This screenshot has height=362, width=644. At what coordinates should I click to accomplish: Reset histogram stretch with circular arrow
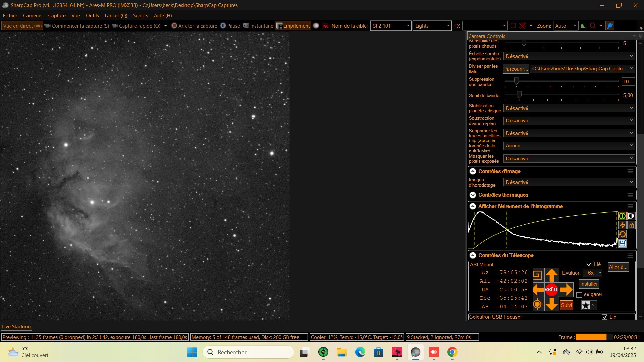(x=622, y=234)
